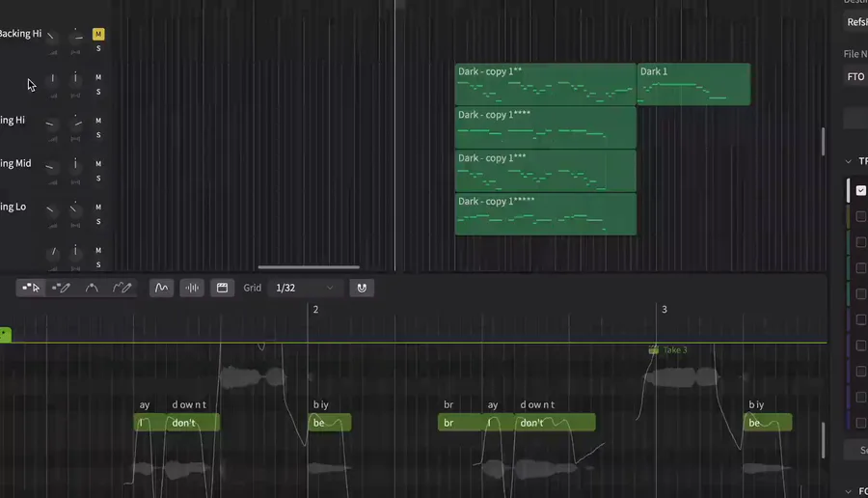Image resolution: width=868 pixels, height=498 pixels.
Task: Adjust the Backing Hi volume knob
Action: click(51, 37)
